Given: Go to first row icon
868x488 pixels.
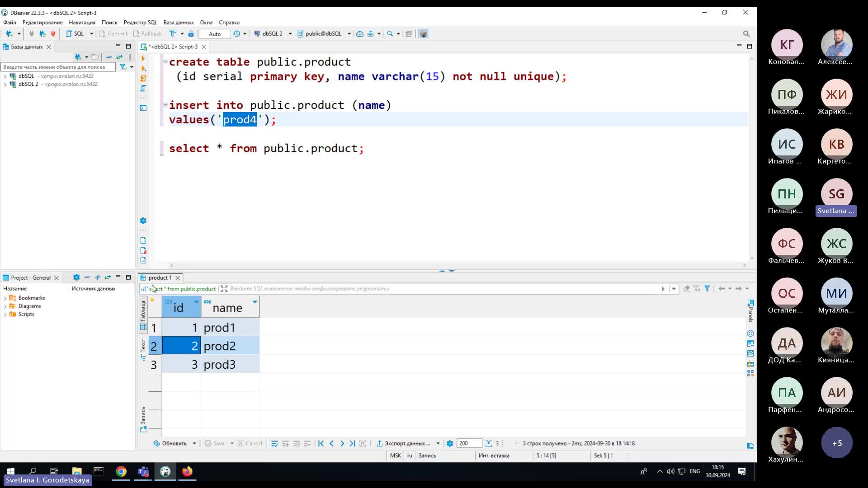Looking at the screenshot, I should tap(321, 443).
